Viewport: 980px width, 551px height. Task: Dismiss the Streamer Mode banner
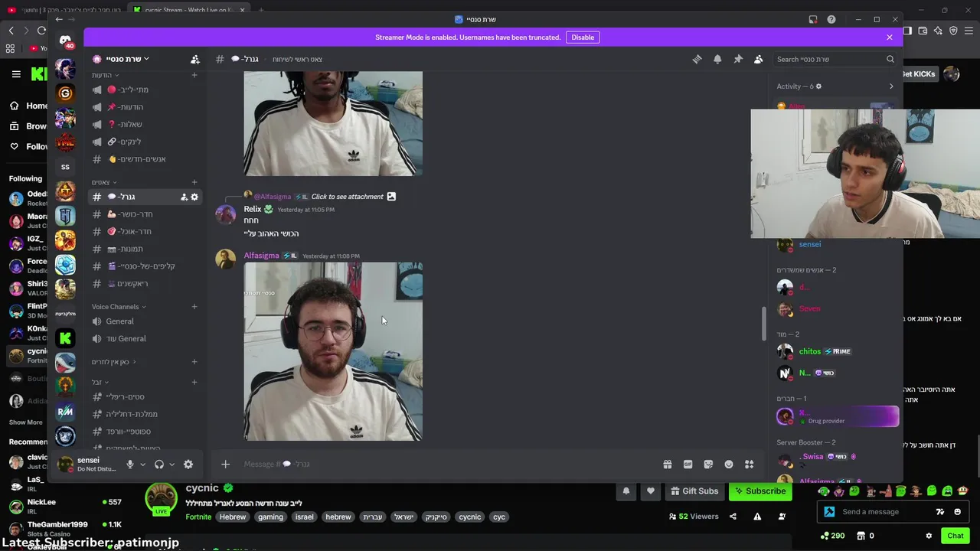(x=890, y=37)
